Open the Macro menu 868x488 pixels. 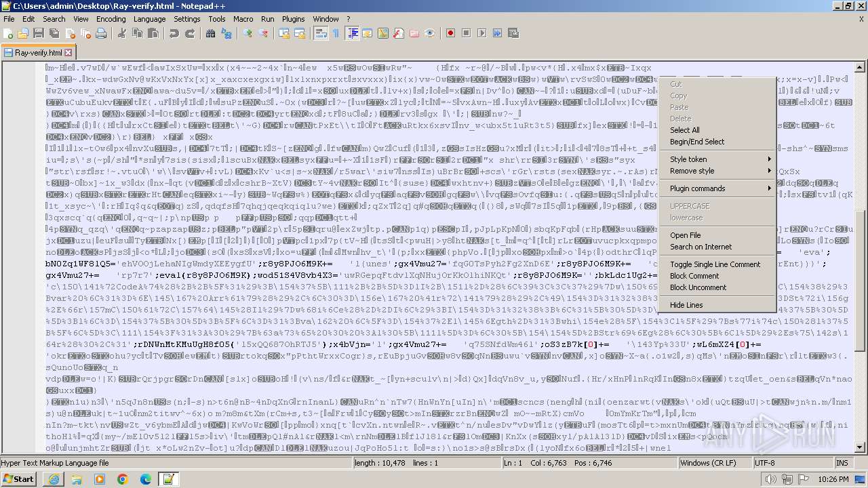tap(243, 19)
